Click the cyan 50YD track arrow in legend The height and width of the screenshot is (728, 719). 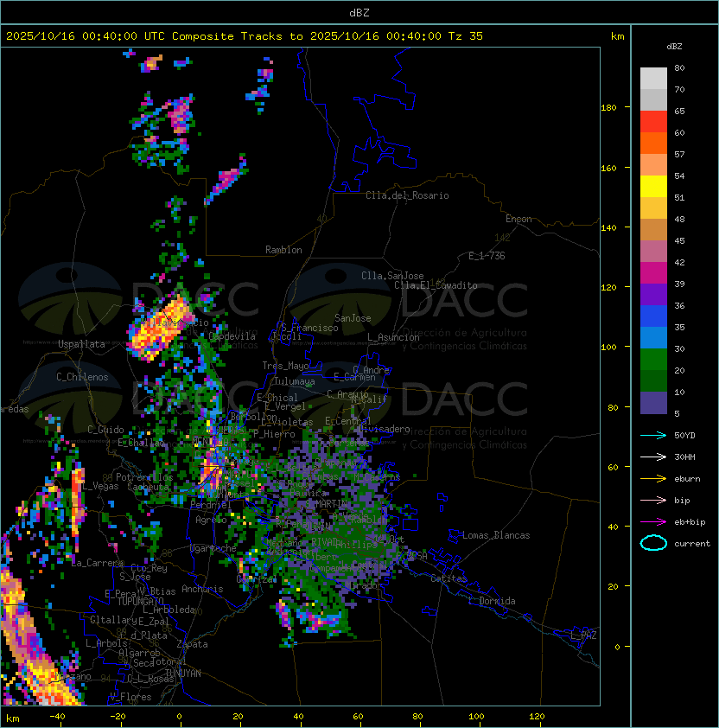pos(653,436)
